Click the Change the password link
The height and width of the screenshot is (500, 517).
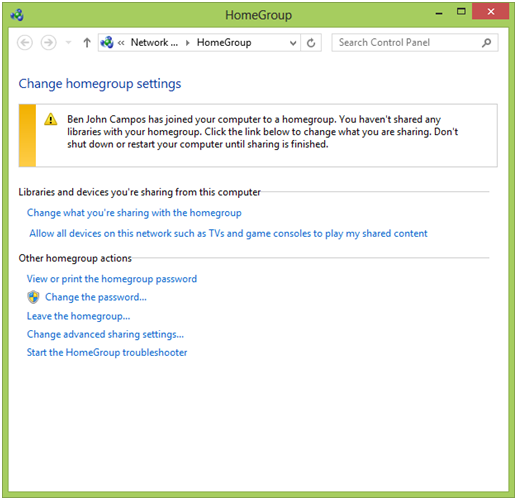(x=96, y=297)
